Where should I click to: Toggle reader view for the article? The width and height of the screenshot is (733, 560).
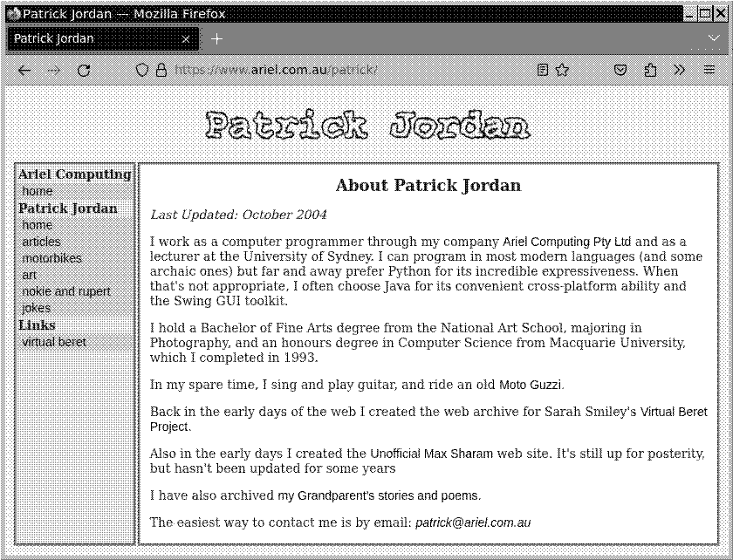[541, 70]
